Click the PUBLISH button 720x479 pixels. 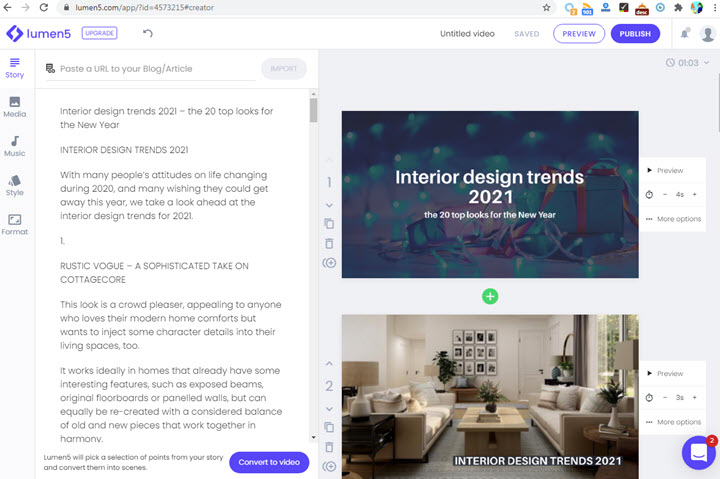tap(635, 34)
